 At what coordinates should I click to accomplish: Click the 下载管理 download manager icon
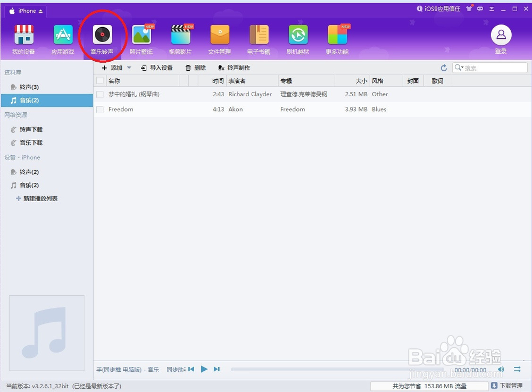point(494,386)
